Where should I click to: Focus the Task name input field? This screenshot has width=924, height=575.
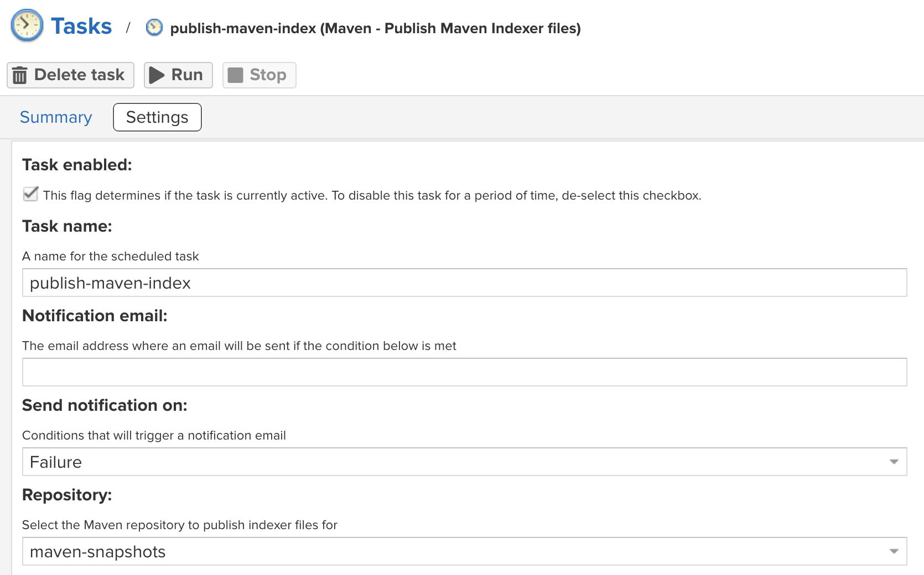tap(465, 283)
